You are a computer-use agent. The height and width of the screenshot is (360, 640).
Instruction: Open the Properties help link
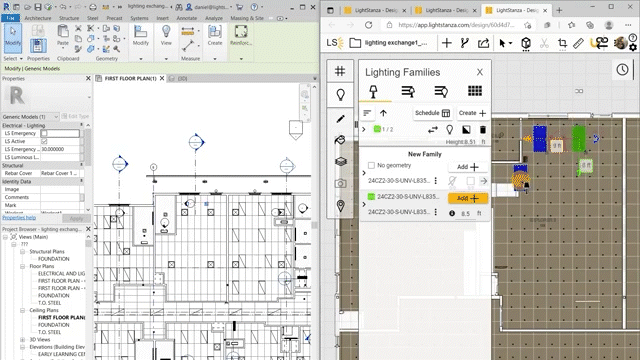[19, 218]
